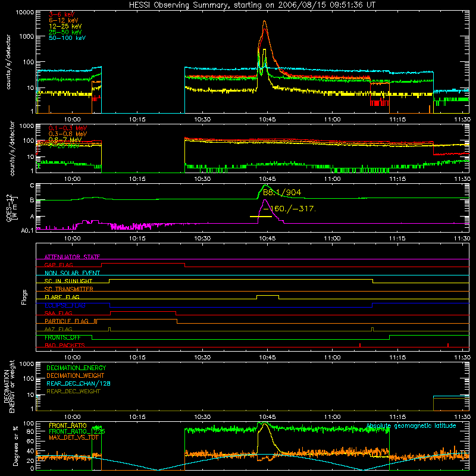Viewport: 476px width, 476px height.
Task: Click the second BAD_PACKETS tick near 11:27
Action: tap(448, 345)
